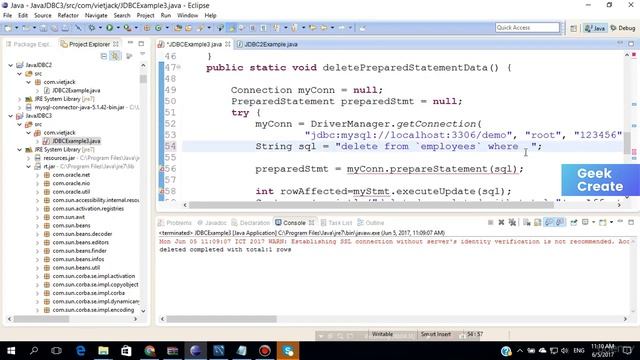The height and width of the screenshot is (360, 640).
Task: Click Pin Console icon
Action: [x=574, y=222]
